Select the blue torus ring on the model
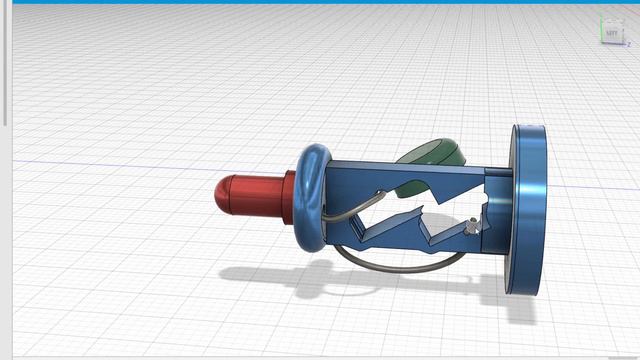Image resolution: width=640 pixels, height=360 pixels. pyautogui.click(x=312, y=198)
